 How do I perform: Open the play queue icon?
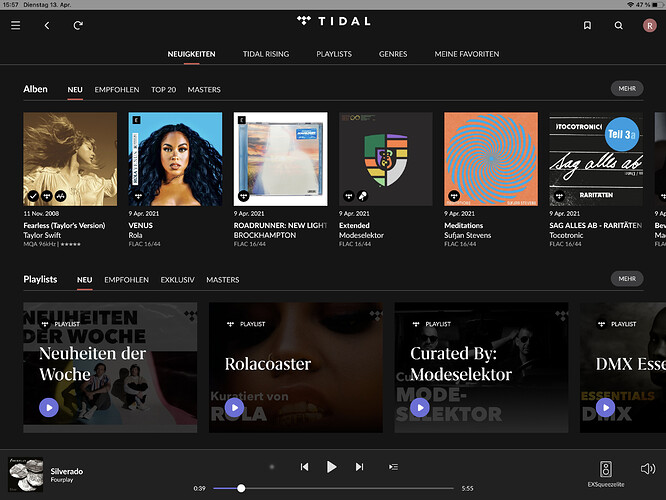(x=393, y=467)
